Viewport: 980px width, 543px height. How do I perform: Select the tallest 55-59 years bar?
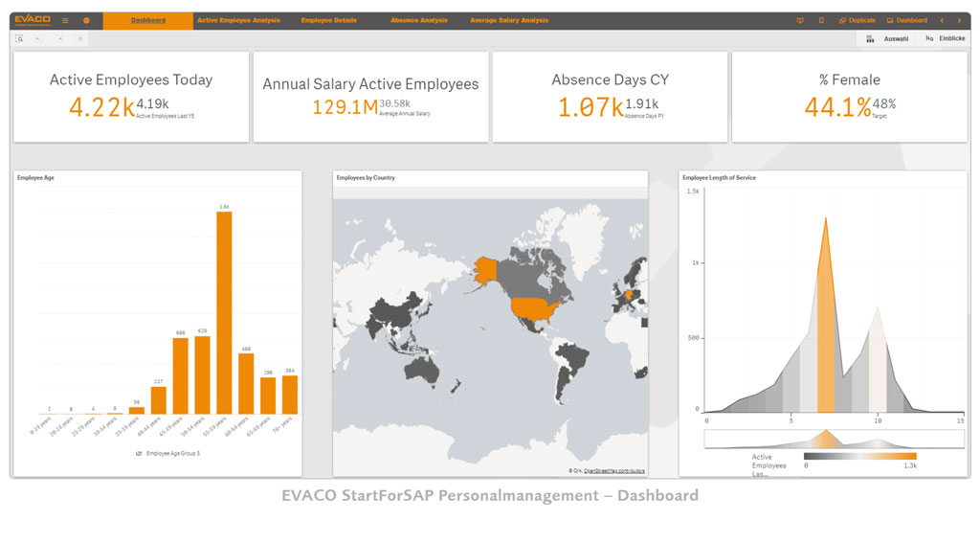point(224,313)
